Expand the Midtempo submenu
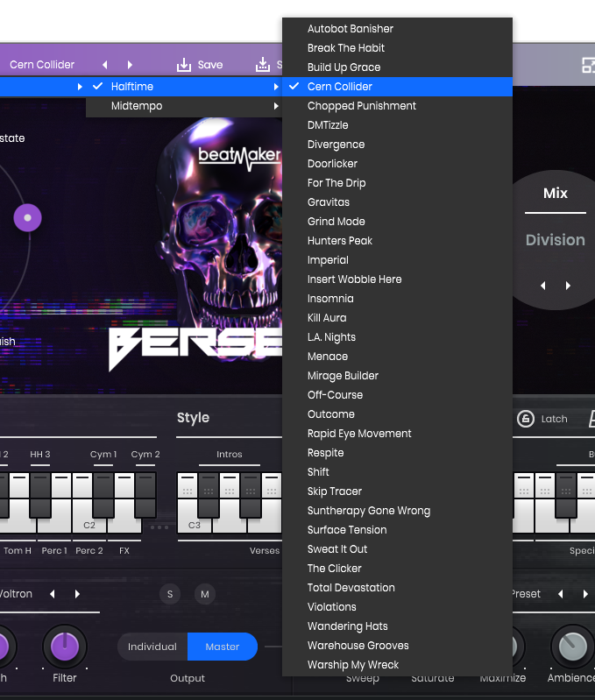Screen dimensions: 595x700 (x=184, y=106)
